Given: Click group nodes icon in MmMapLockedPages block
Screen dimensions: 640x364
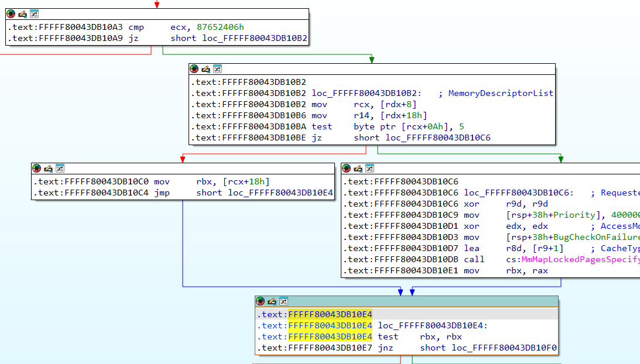Looking at the screenshot, I should click(370, 169).
